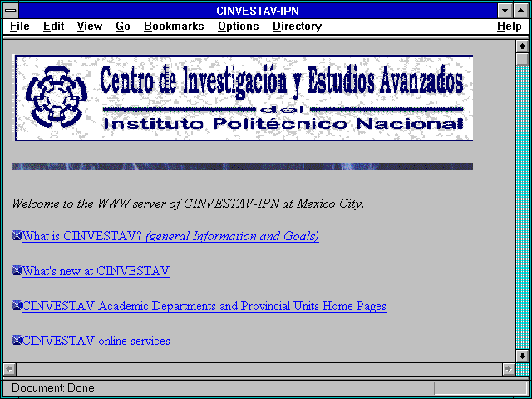Open the Bookmarks menu
Image resolution: width=532 pixels, height=399 pixels.
click(x=174, y=27)
